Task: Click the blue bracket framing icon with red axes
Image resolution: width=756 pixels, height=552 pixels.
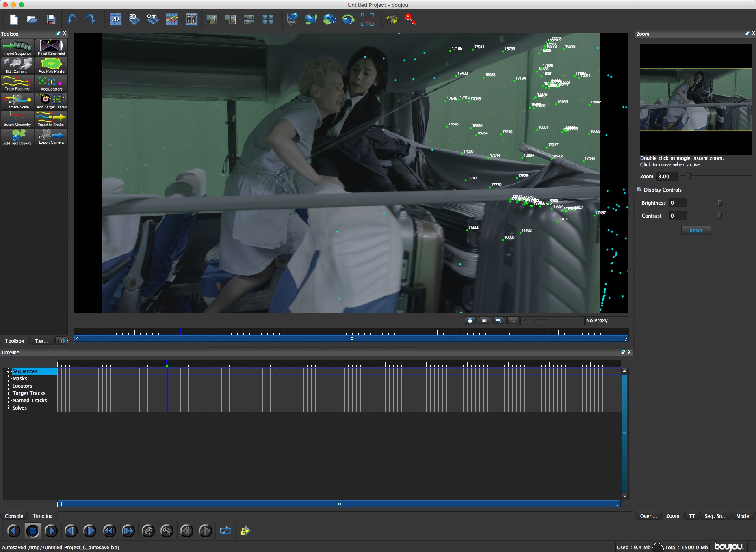Action: tap(367, 19)
